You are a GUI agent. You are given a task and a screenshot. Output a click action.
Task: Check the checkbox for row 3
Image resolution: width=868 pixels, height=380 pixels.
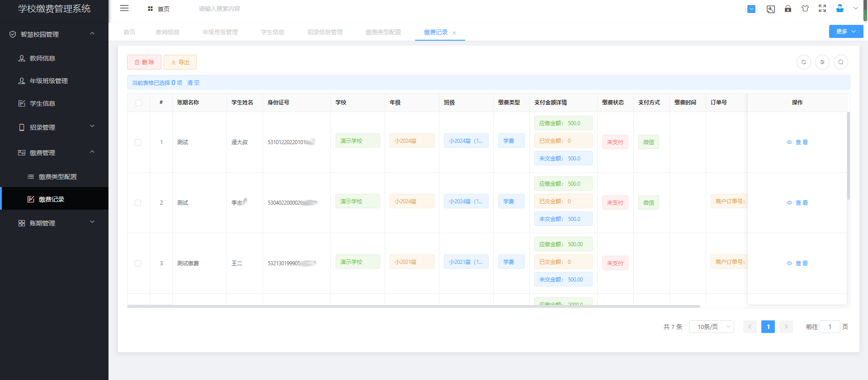[138, 263]
